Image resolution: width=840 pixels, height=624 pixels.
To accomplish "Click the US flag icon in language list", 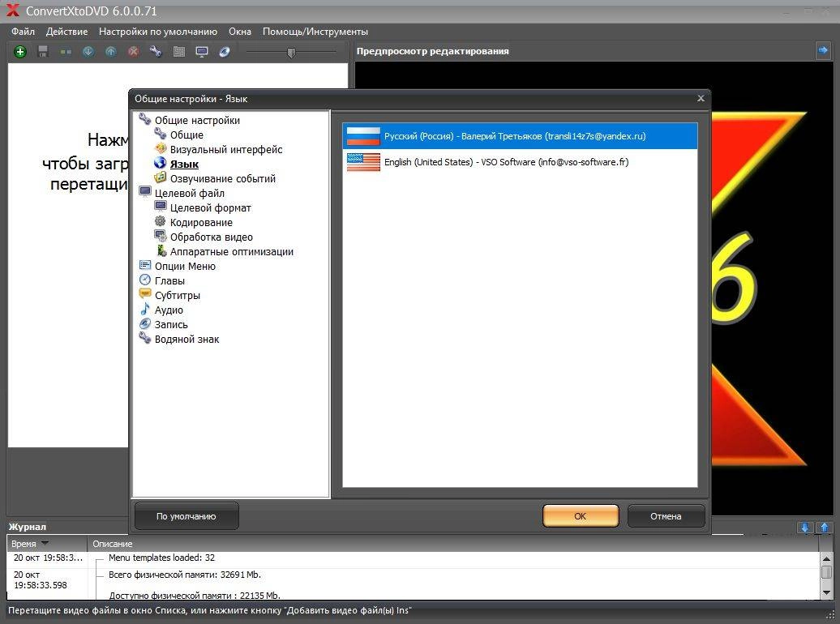I will point(363,162).
